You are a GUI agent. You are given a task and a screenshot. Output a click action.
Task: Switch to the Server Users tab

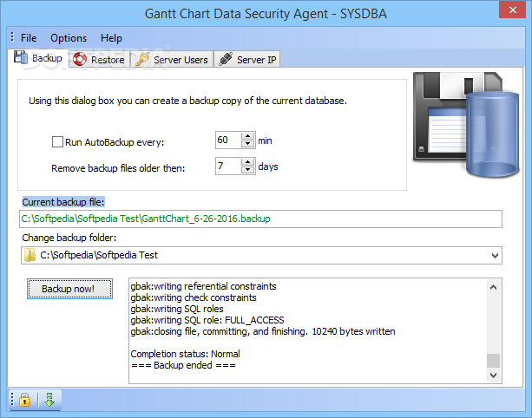pos(173,59)
